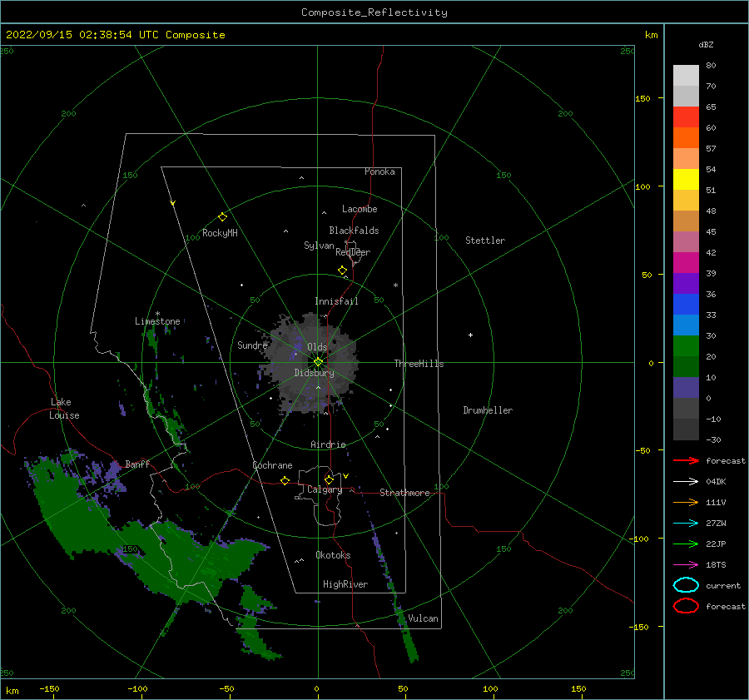Click the HighRiver town label
Screen dimensions: 749x700
[345, 584]
